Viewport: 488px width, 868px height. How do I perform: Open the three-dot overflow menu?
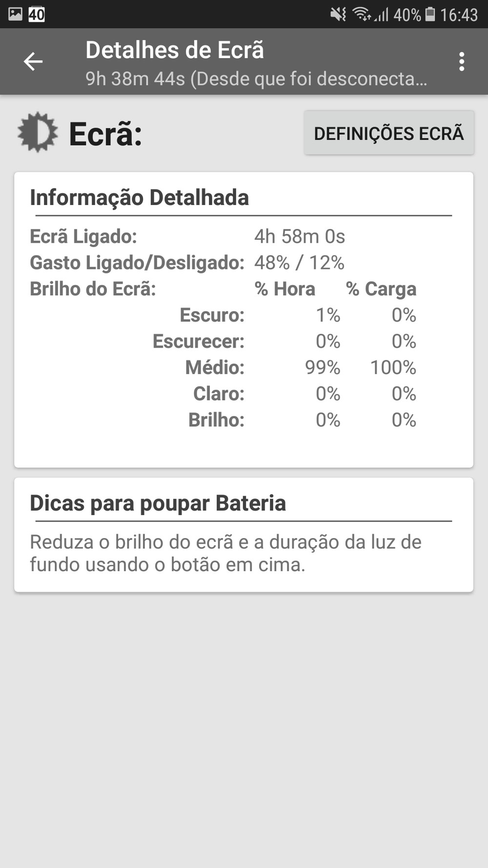coord(461,62)
